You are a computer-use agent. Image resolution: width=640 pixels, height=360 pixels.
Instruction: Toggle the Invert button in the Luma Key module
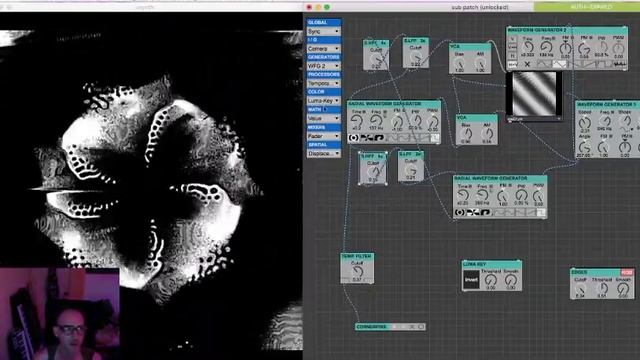coord(471,280)
